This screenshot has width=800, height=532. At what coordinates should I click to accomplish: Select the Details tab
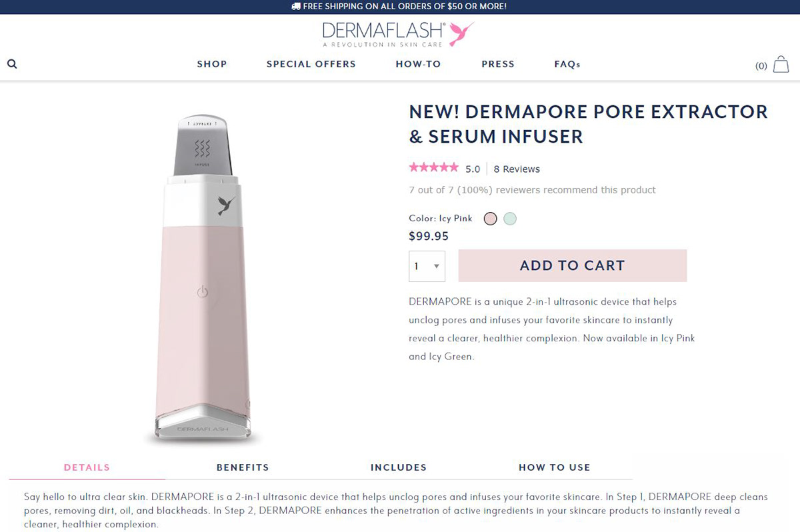coord(87,467)
